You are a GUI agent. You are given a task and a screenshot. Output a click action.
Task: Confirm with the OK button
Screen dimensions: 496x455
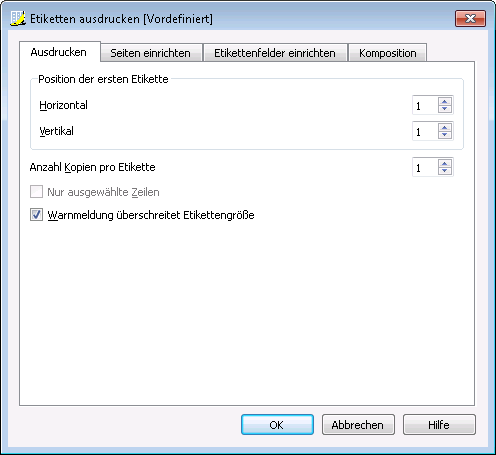coord(277,425)
